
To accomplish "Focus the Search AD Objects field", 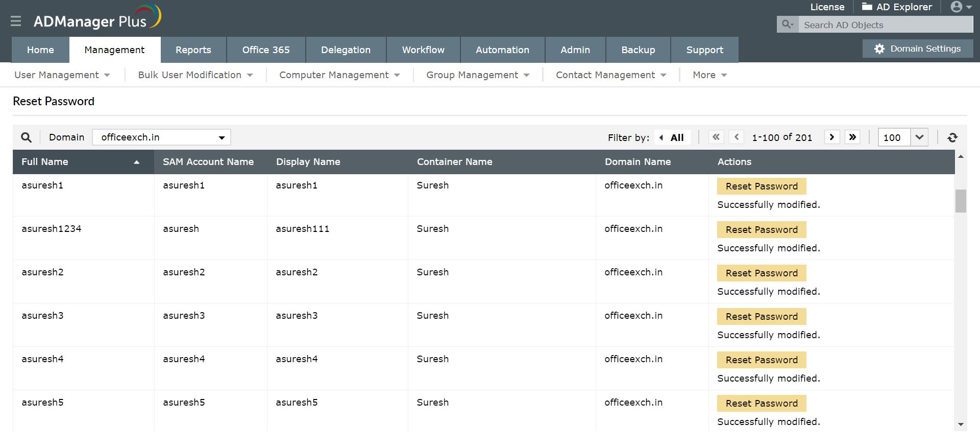I will point(885,25).
